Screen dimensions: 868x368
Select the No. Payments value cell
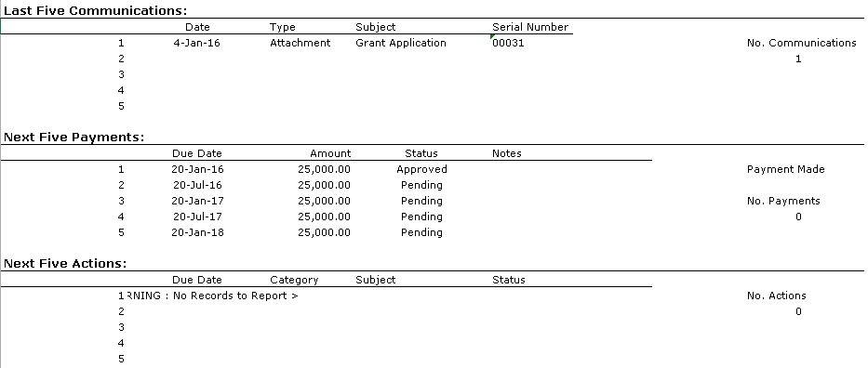coord(798,217)
